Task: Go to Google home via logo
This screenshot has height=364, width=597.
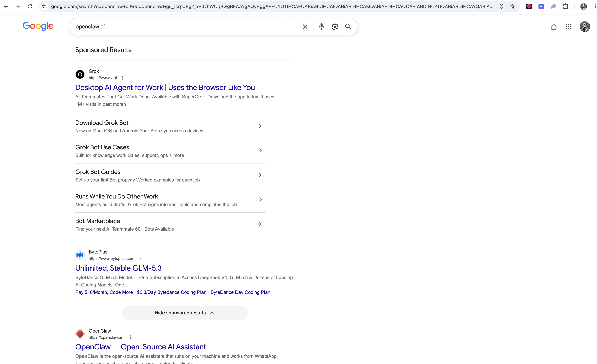Action: pos(38,26)
